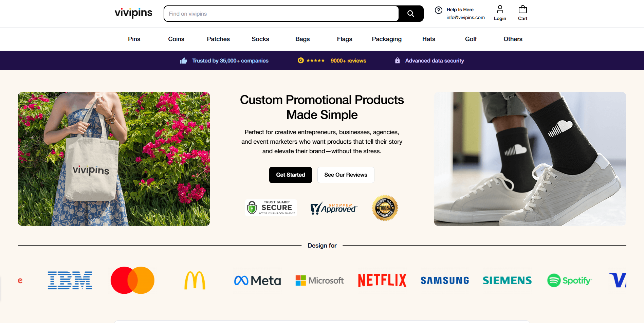Expand the Packaging category

coord(387,39)
